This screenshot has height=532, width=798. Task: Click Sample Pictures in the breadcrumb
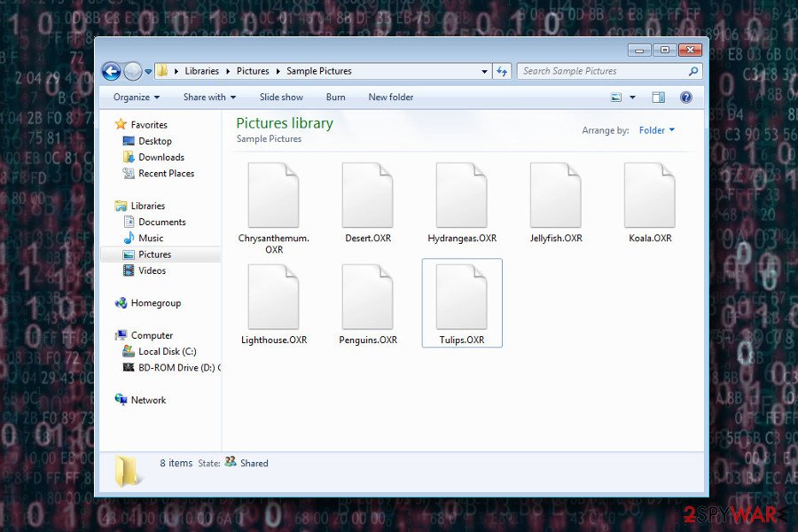(x=318, y=71)
